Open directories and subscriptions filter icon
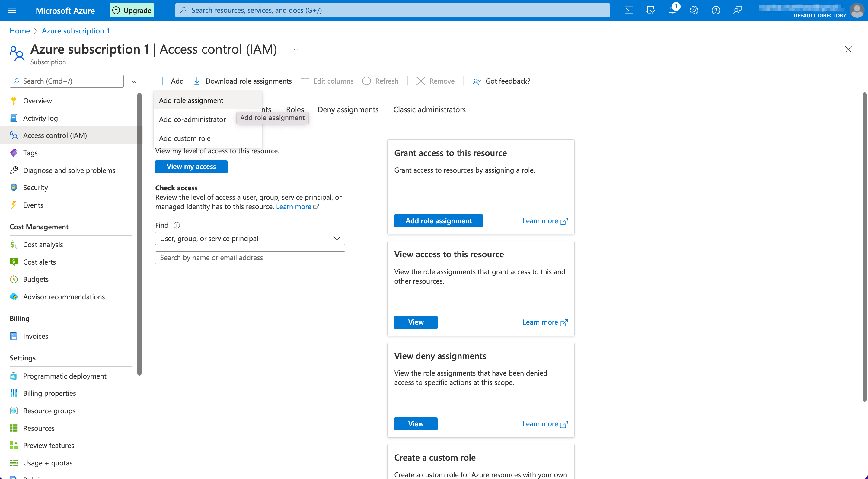 (650, 10)
